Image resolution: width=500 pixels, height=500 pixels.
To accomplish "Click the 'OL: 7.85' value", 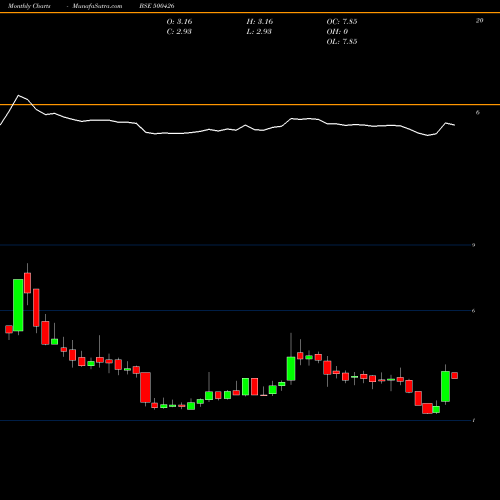I will (342, 42).
